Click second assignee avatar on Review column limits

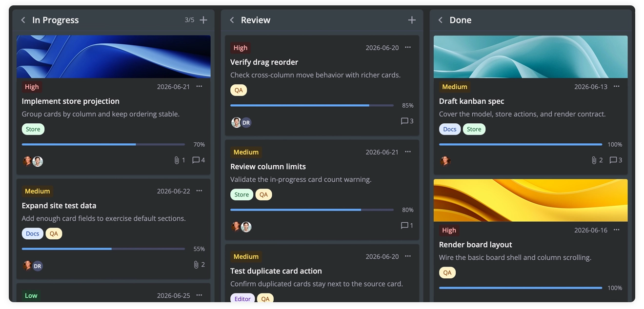246,227
